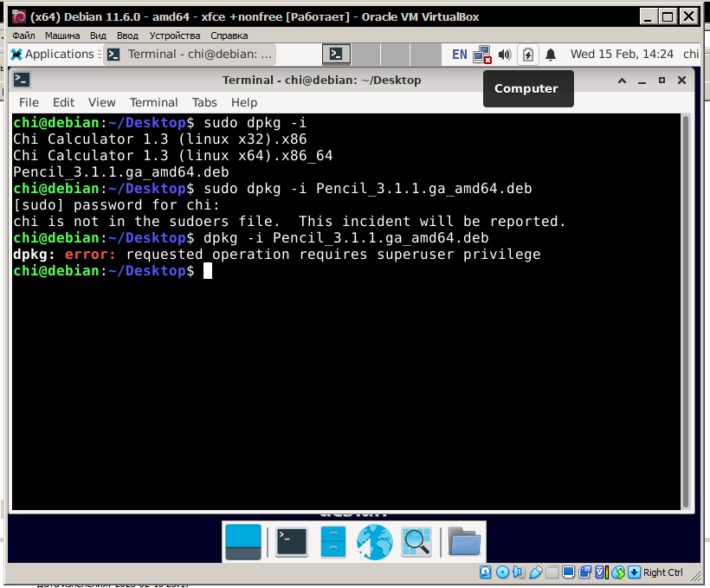Open the Terminal's Edit menu
Image resolution: width=710 pixels, height=588 pixels.
click(x=63, y=103)
